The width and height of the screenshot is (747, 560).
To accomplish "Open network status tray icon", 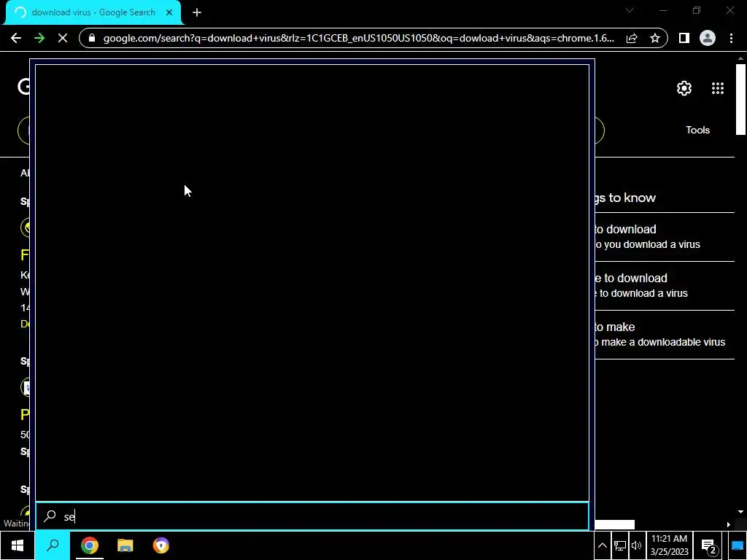I will pyautogui.click(x=620, y=545).
